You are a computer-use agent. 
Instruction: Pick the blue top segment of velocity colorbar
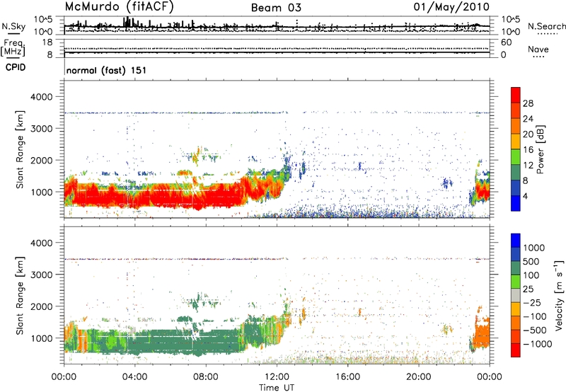(x=516, y=241)
